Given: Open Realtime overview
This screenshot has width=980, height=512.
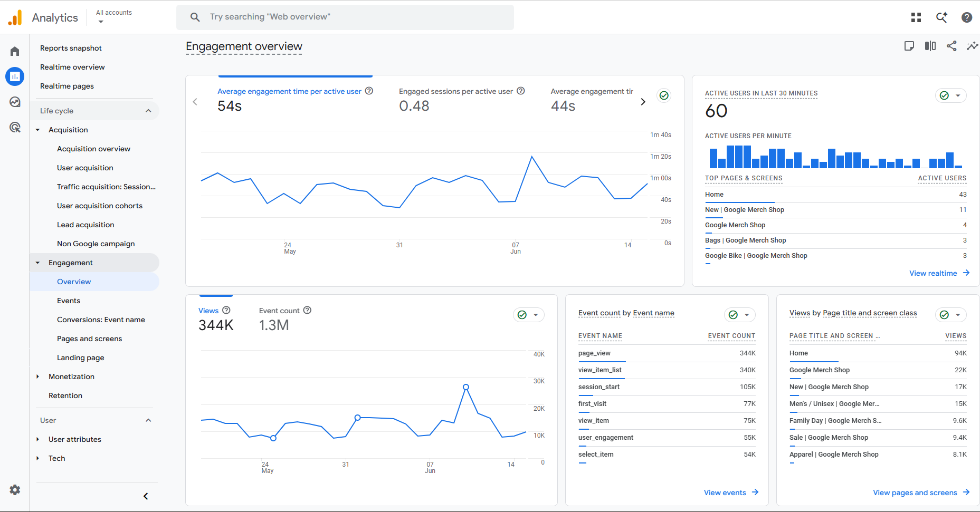Looking at the screenshot, I should tap(72, 67).
